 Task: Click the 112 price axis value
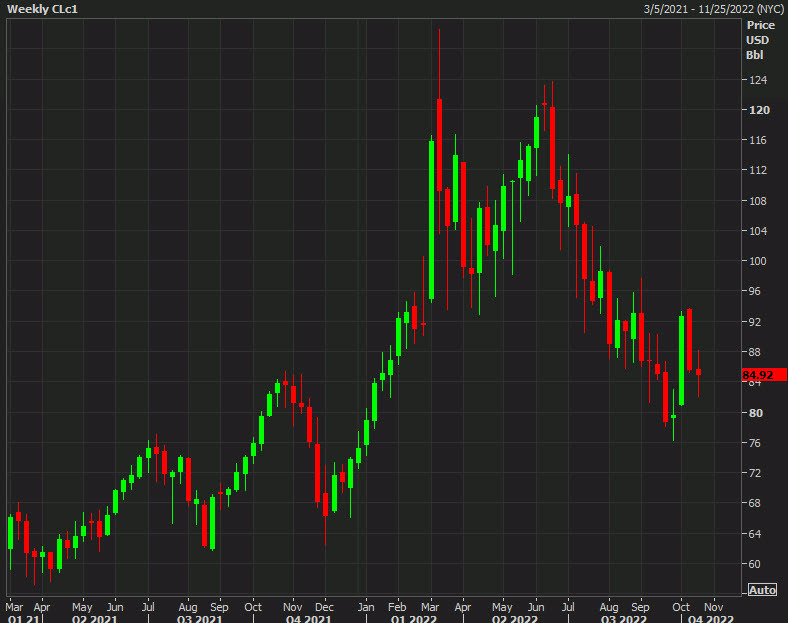[758, 170]
